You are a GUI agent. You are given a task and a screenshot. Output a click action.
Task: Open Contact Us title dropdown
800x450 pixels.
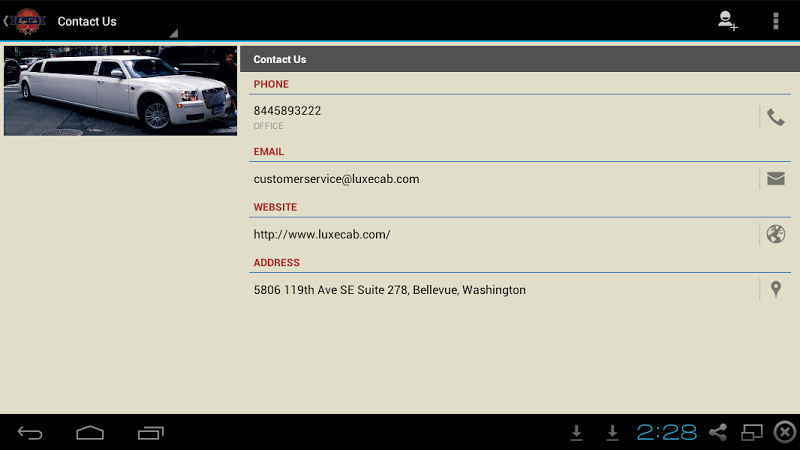pyautogui.click(x=117, y=21)
